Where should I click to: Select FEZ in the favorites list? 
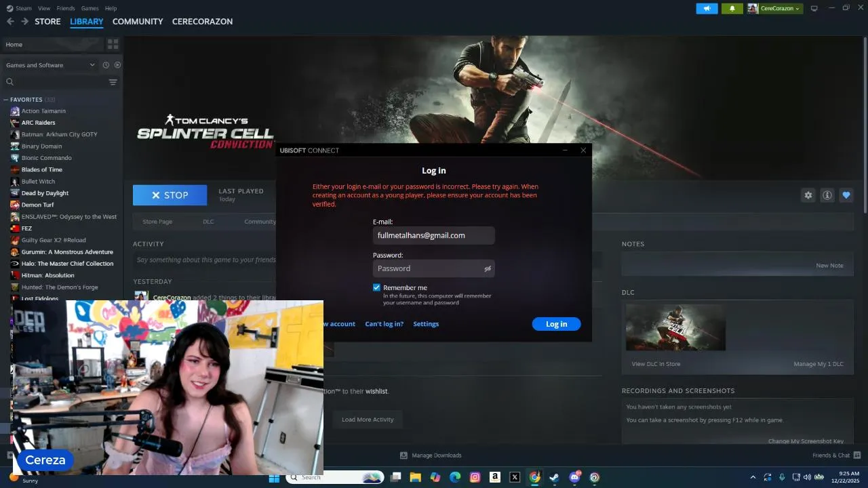[26, 228]
